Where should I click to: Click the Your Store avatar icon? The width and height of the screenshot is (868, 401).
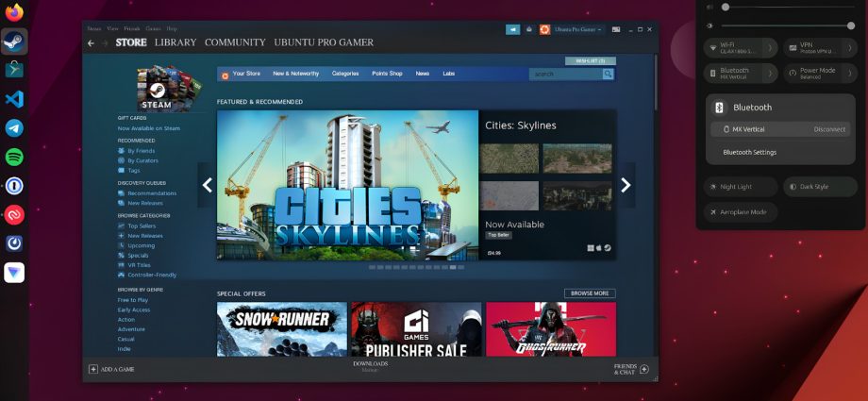(225, 75)
